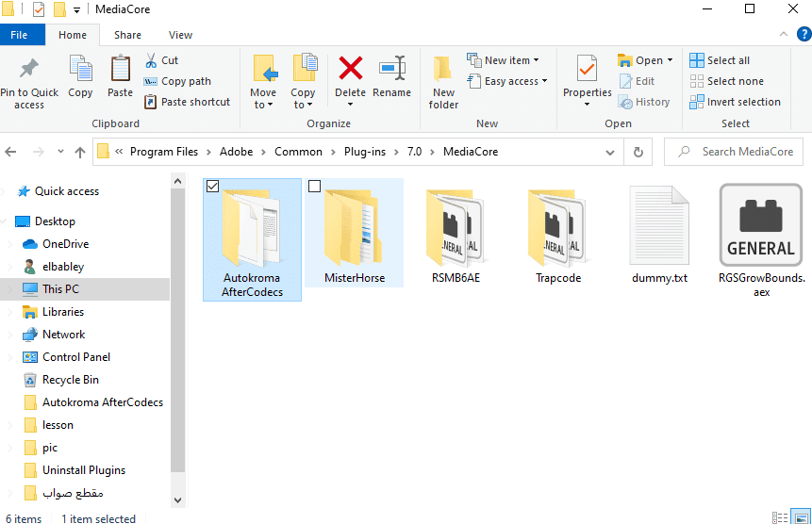Click Paste shortcut command
Screen dimensions: 812x524
pos(187,102)
